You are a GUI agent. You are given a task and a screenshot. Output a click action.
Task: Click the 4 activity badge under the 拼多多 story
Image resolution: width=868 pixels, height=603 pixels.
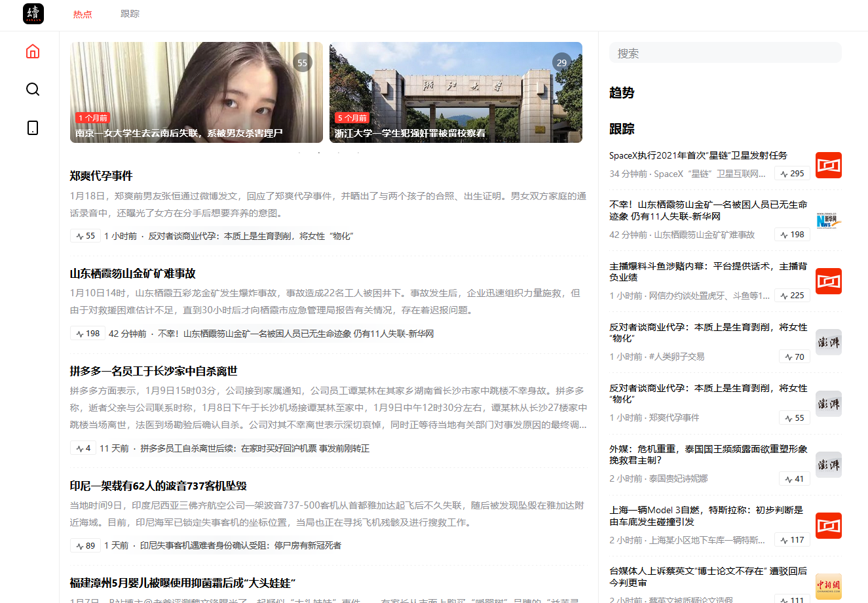[83, 448]
